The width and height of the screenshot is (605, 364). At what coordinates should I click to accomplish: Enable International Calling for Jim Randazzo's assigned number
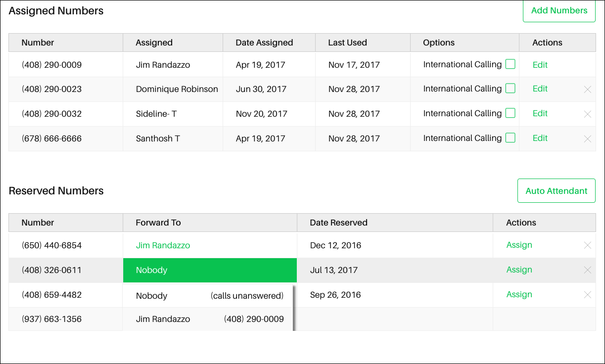(x=511, y=64)
